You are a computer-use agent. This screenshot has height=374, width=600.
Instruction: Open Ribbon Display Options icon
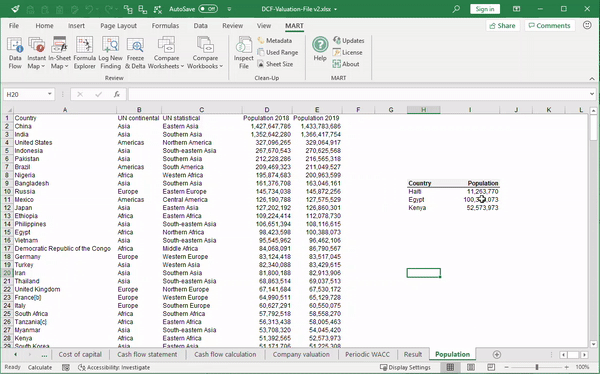tap(516, 9)
